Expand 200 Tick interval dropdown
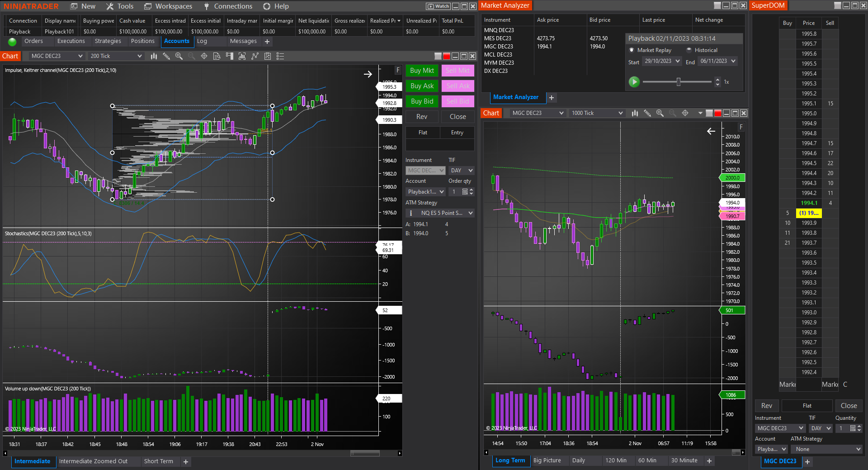Screen dimensions: 868x470 139,56
